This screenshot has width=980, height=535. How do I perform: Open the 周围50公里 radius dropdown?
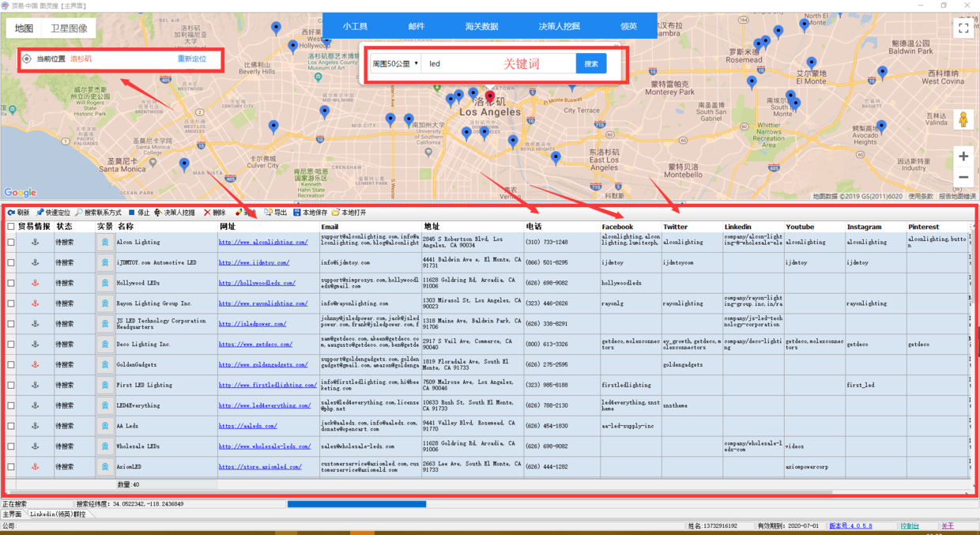pos(396,64)
